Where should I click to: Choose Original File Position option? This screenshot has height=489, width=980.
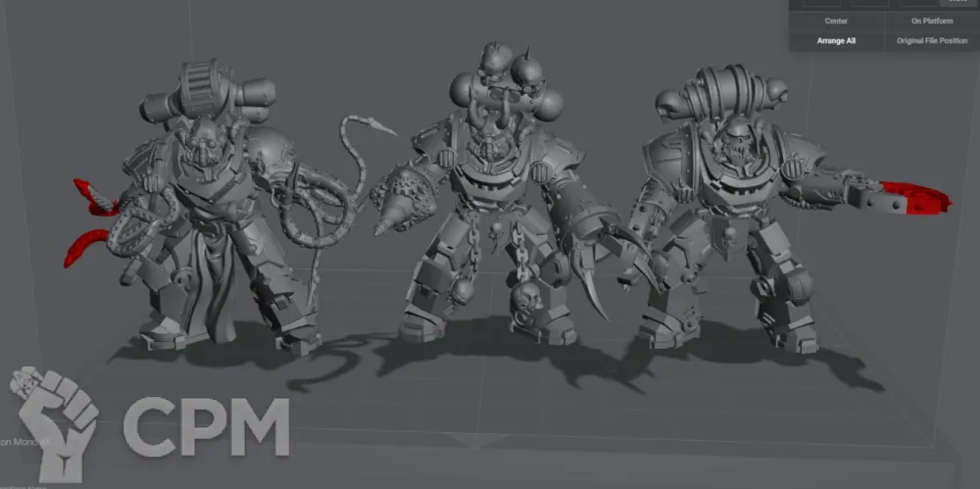(x=931, y=41)
